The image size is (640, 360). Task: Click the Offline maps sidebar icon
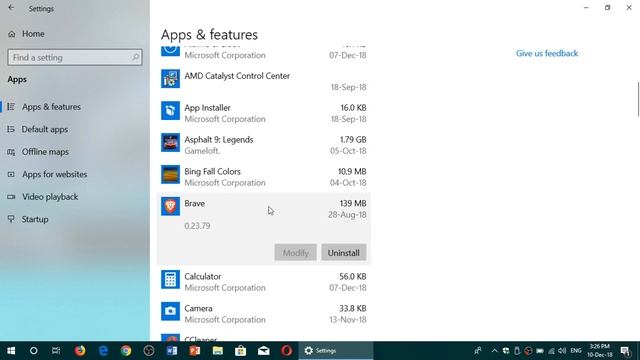11,152
